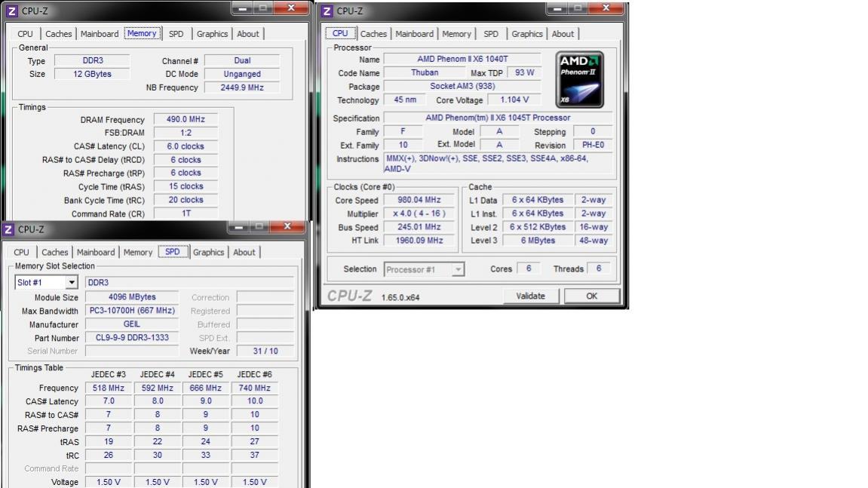
Task: Open the SPD tab in the Memory window
Action: (176, 34)
